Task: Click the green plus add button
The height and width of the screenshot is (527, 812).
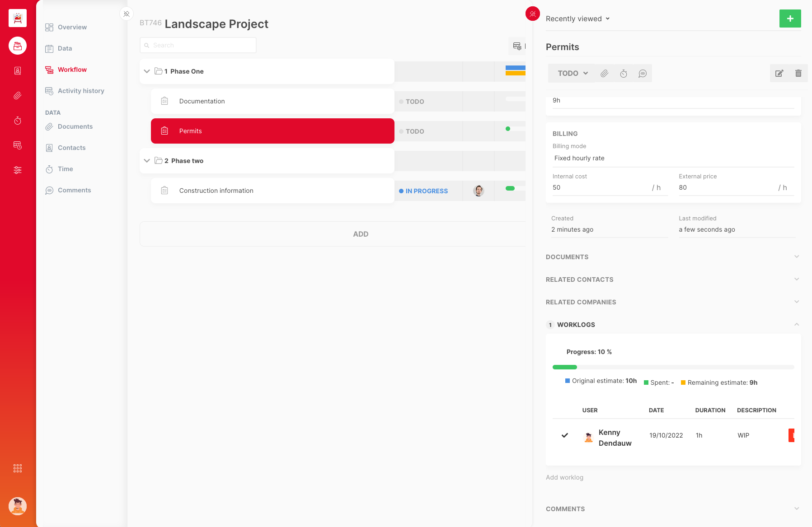Action: [x=790, y=19]
